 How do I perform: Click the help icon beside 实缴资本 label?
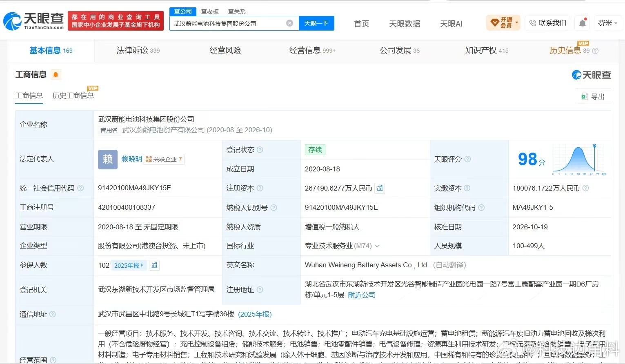click(467, 188)
